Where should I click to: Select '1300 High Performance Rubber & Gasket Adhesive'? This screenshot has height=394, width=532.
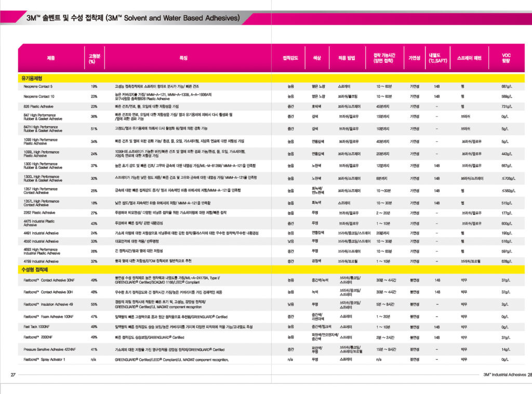tap(43, 166)
